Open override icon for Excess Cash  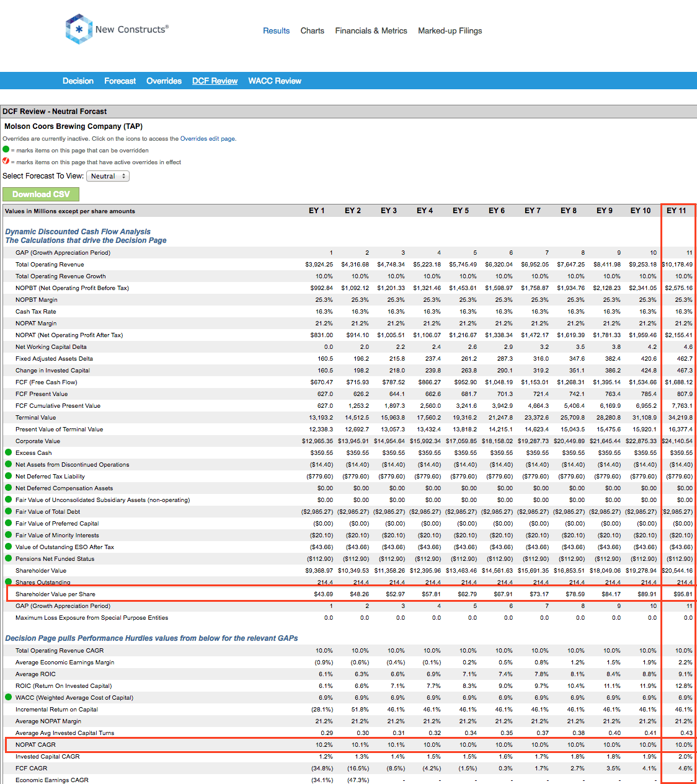coord(9,452)
